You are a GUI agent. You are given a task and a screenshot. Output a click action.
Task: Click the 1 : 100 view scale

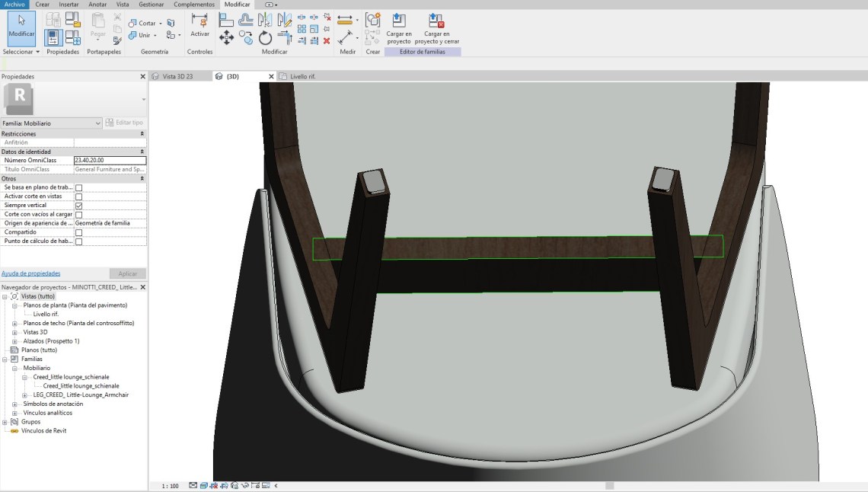pos(170,486)
